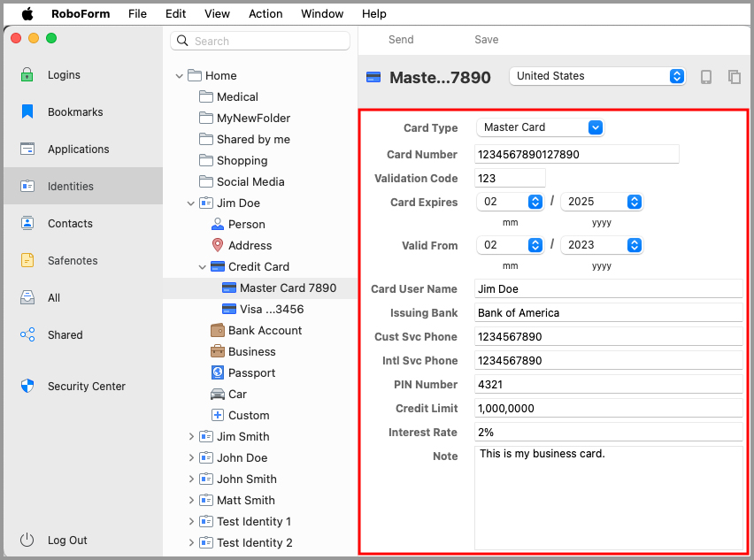Open the Edit menu

pyautogui.click(x=175, y=14)
